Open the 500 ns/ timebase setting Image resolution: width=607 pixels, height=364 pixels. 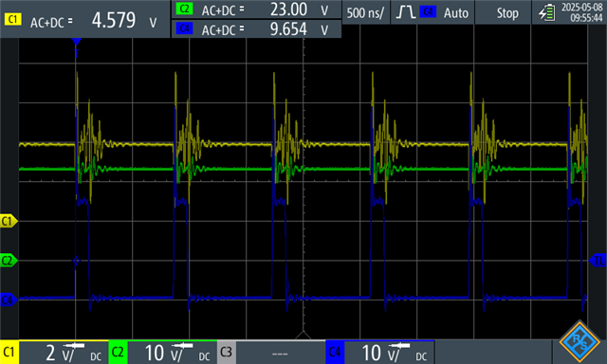[x=365, y=12]
